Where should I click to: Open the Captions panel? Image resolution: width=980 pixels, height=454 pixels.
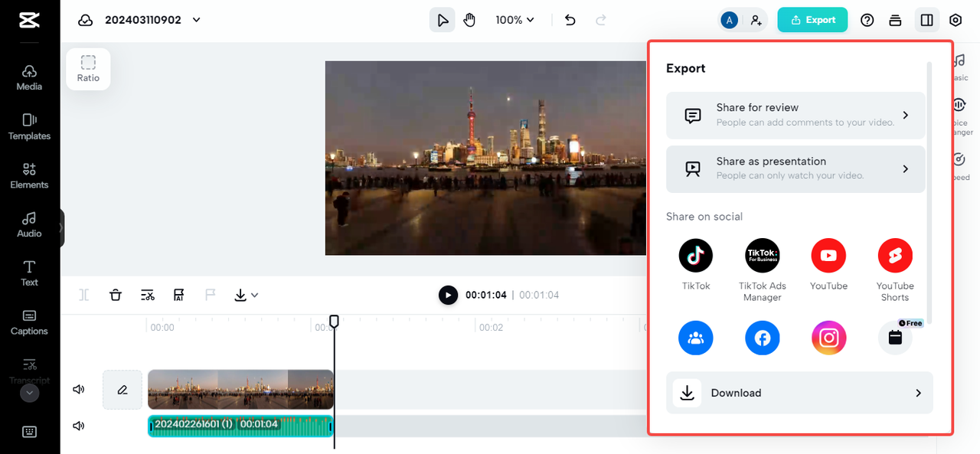[x=29, y=323]
